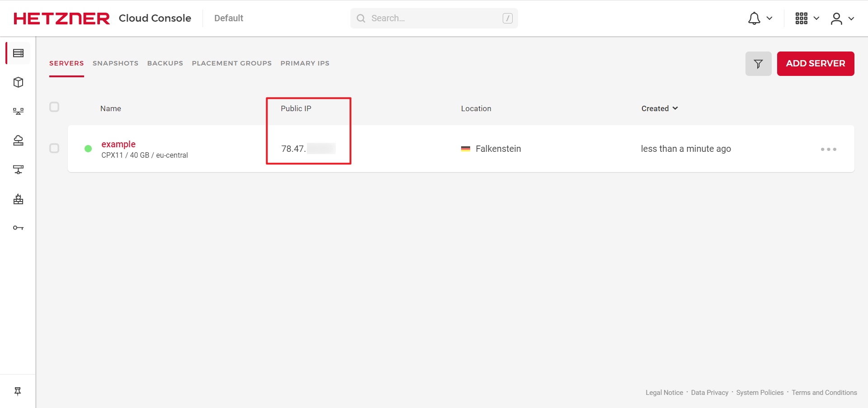Click the filter funnel button
This screenshot has width=868, height=408.
[x=758, y=64]
